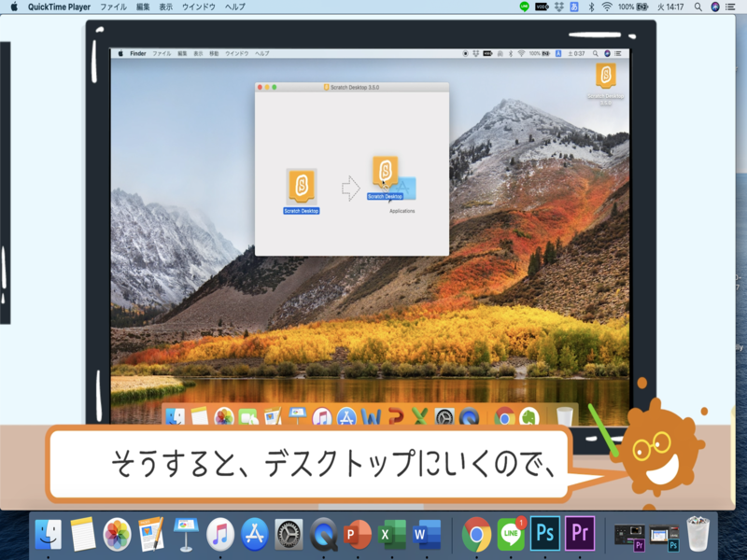Click Finder menu in the recorded video
Image resolution: width=747 pixels, height=560 pixels.
coord(137,53)
